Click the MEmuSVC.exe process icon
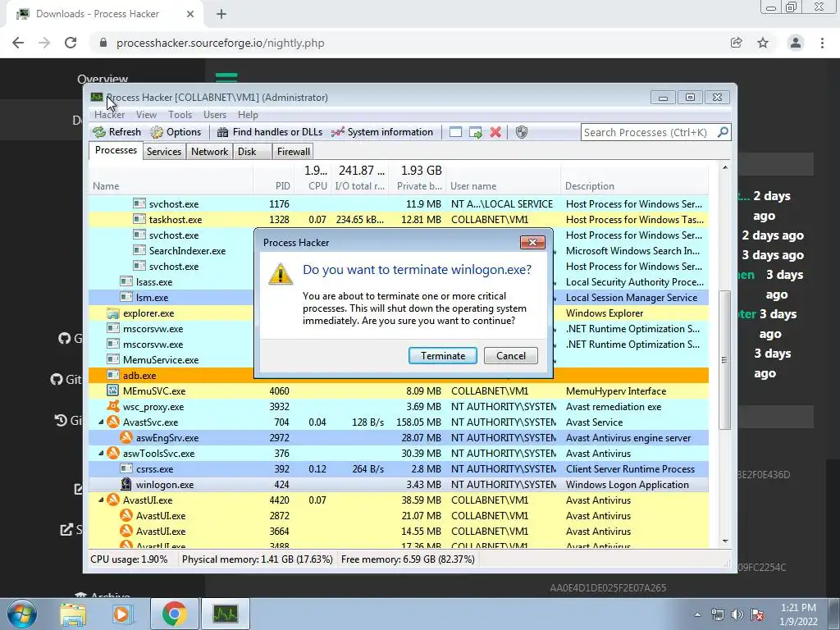This screenshot has height=630, width=840. (x=113, y=391)
